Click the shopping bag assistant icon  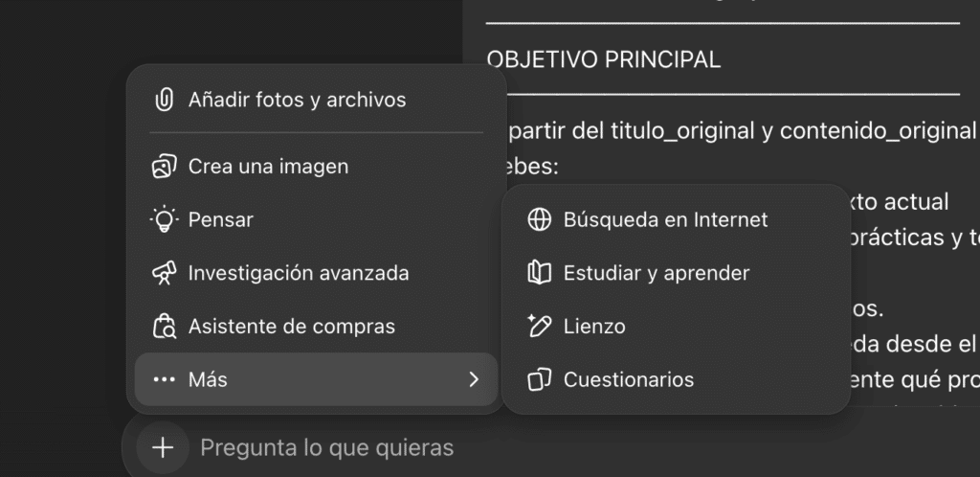164,327
